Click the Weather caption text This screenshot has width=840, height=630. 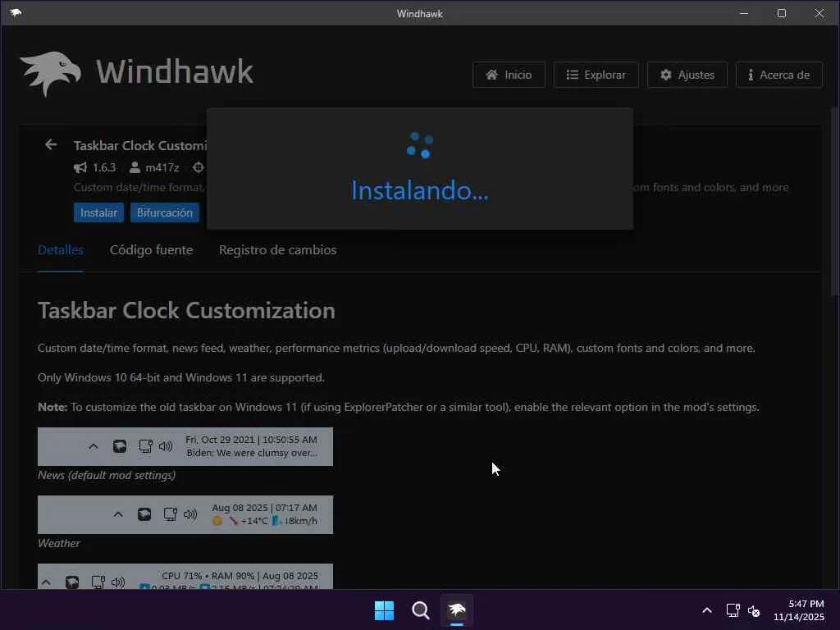tap(59, 543)
